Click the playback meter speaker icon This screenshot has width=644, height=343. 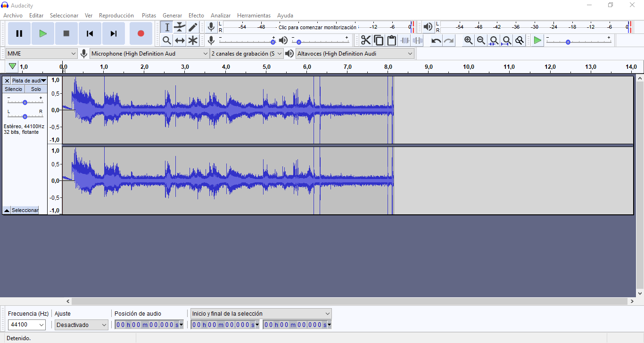coord(428,27)
